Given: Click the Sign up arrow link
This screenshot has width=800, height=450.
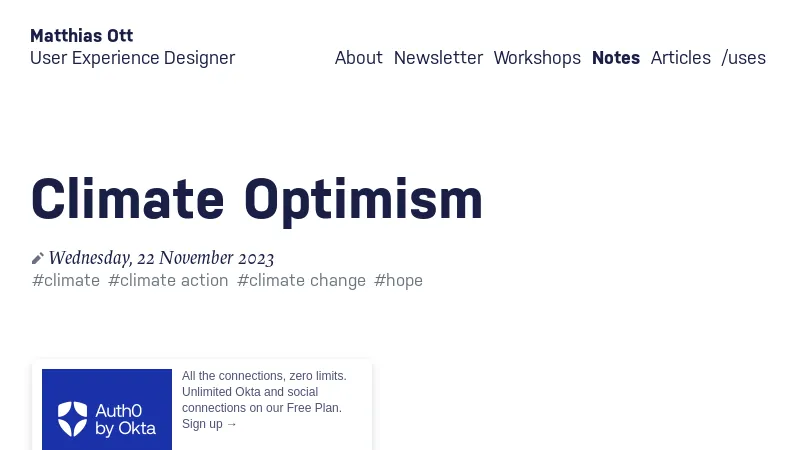Looking at the screenshot, I should [210, 424].
